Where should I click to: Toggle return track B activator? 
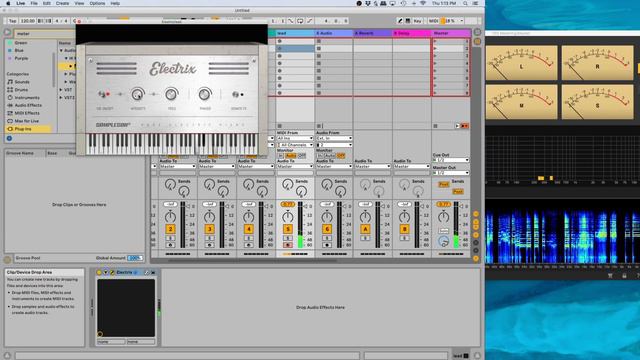(x=404, y=229)
